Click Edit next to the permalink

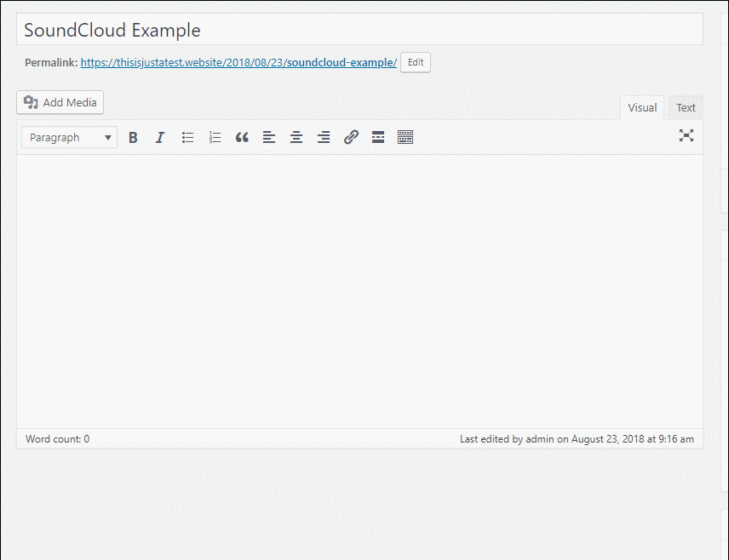416,62
